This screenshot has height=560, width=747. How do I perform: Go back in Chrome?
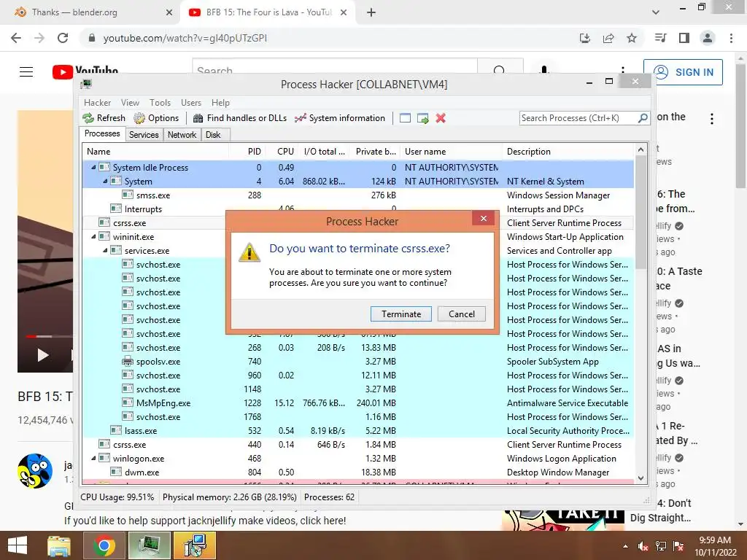[16, 38]
